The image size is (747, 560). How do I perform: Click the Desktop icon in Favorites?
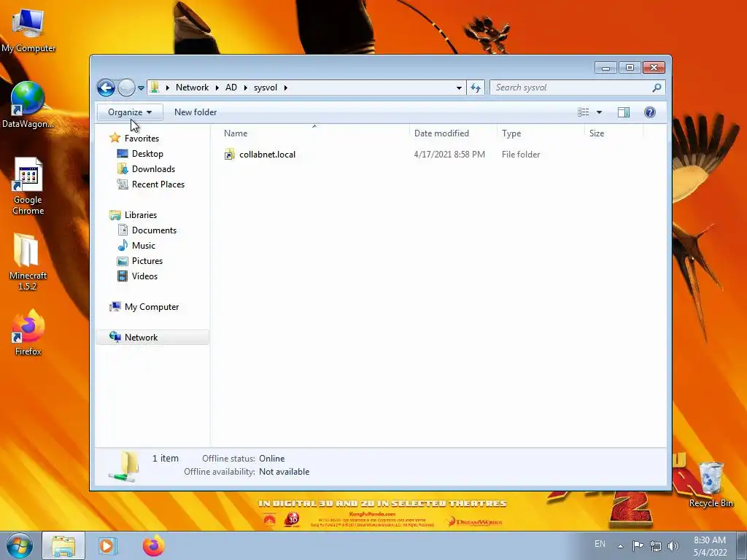[x=123, y=153]
